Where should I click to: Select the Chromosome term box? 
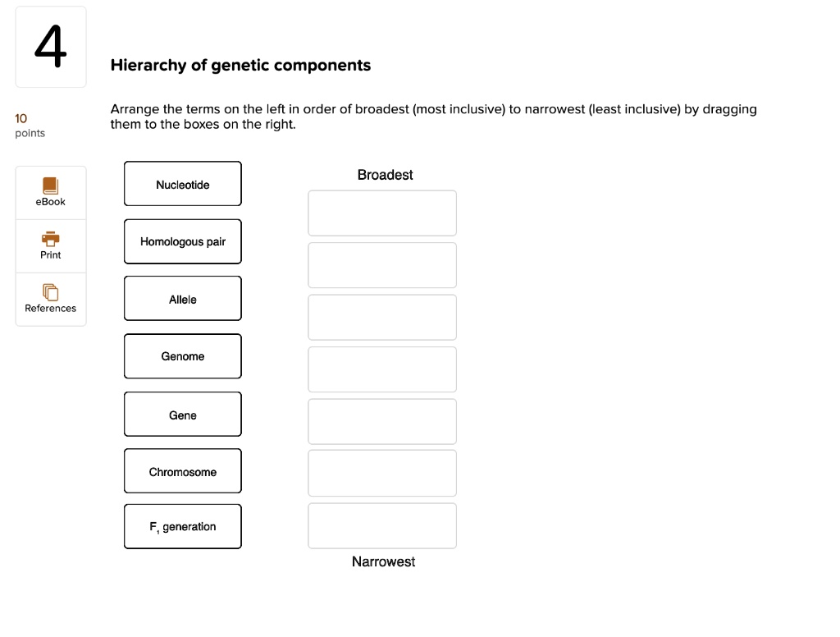click(x=182, y=471)
